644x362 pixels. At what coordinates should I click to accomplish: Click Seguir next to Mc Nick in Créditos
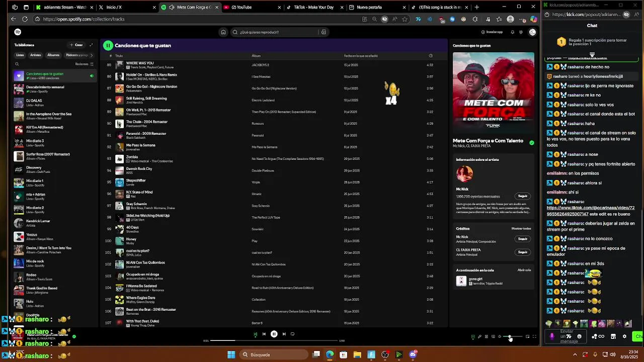coord(523,239)
